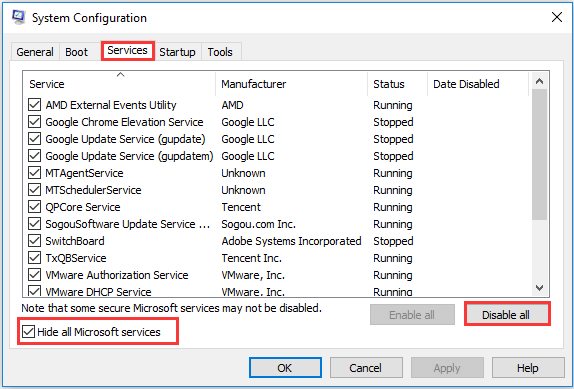This screenshot has width=574, height=389.
Task: Close the System Configuration window
Action: click(x=557, y=17)
